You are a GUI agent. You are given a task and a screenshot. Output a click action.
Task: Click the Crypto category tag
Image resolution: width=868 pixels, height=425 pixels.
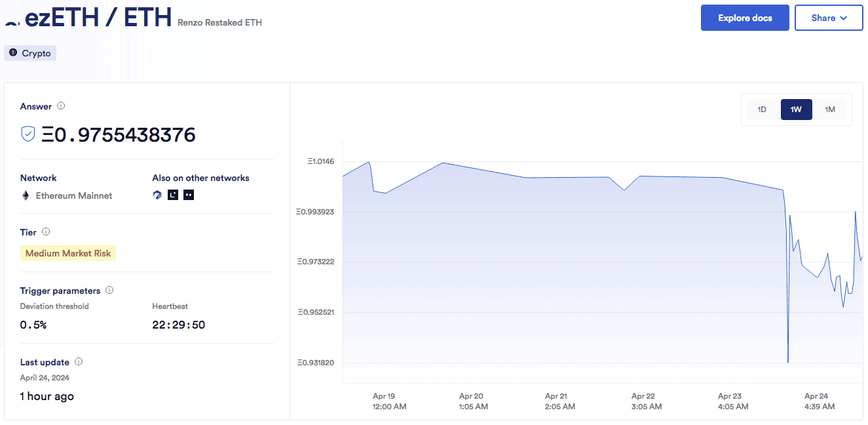coord(30,53)
